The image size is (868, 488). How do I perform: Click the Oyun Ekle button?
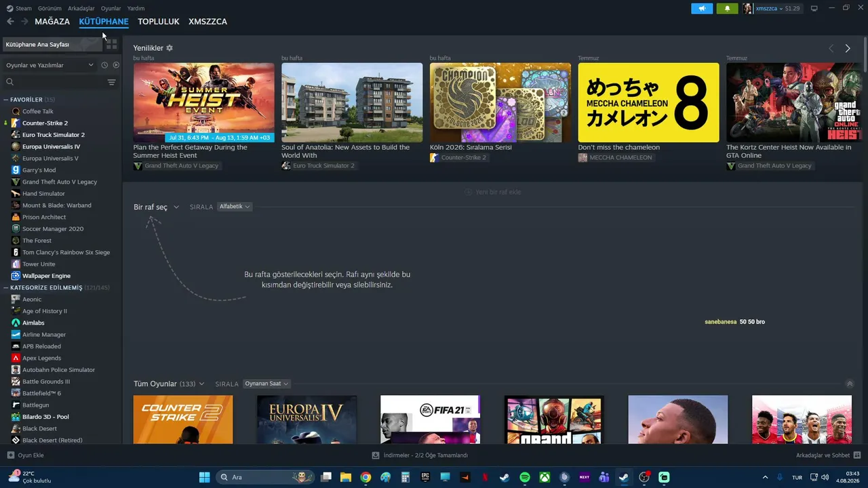[25, 455]
